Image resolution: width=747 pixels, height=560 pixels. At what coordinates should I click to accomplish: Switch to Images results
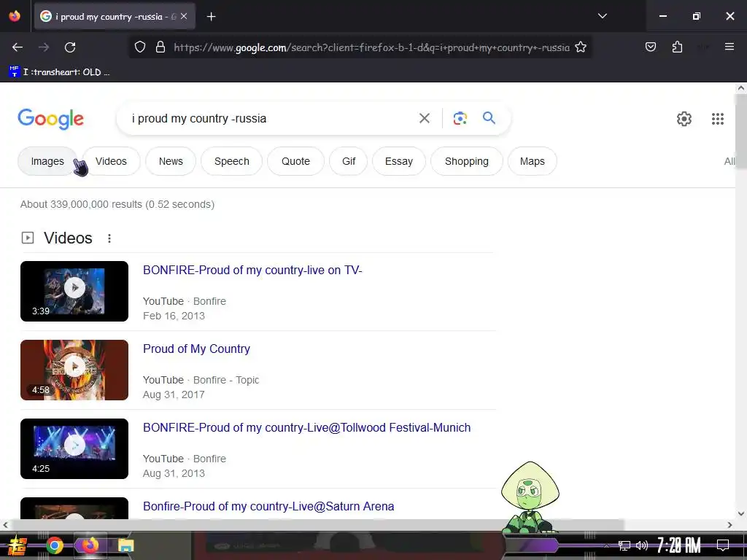point(47,161)
